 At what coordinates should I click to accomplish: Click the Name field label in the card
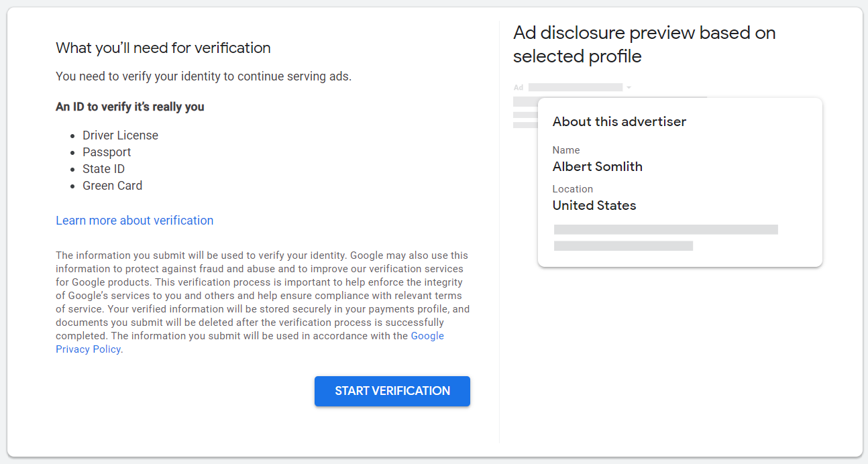pyautogui.click(x=565, y=150)
